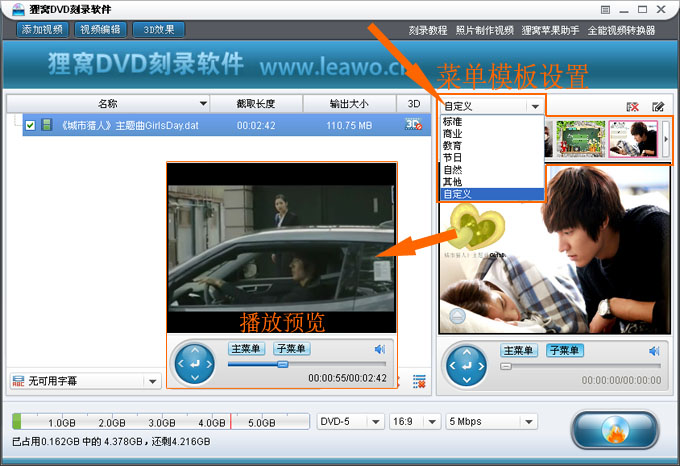Screen dimensions: 680x466
Task: Click the menu panel seek slider handle
Action: (506, 366)
